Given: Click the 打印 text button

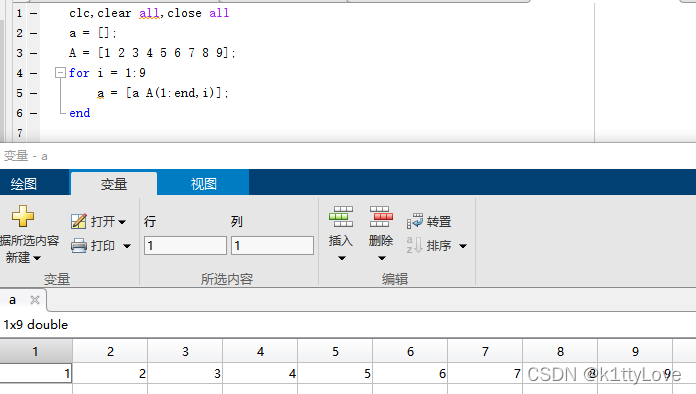Looking at the screenshot, I should [x=103, y=246].
